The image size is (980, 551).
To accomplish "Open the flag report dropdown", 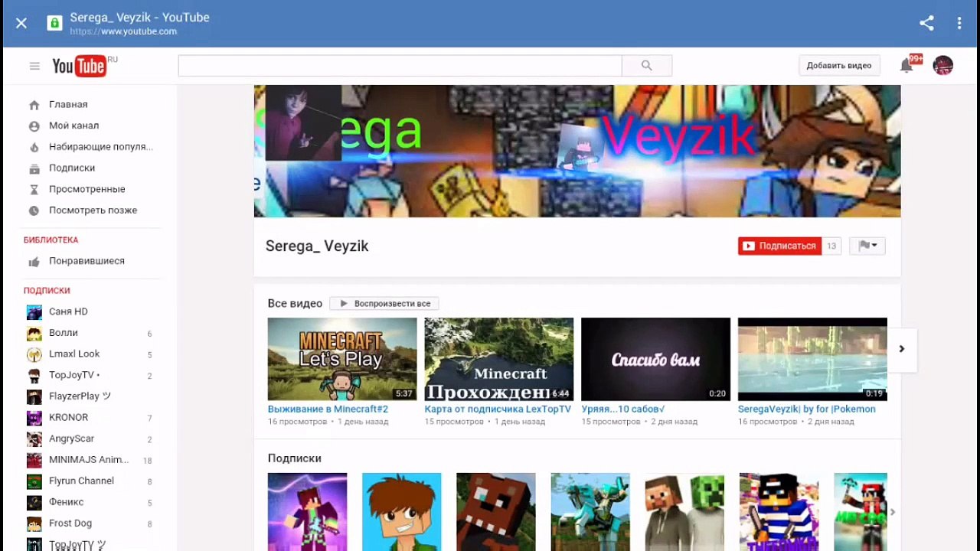I will (x=867, y=246).
